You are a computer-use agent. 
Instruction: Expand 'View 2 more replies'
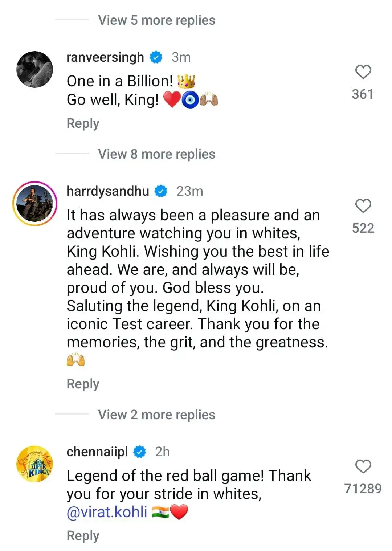(x=156, y=414)
